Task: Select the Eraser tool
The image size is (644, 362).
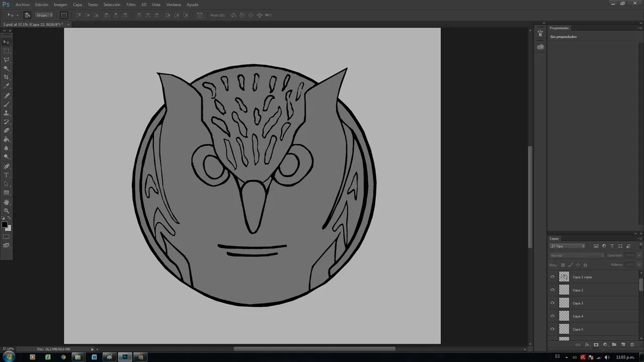Action: pyautogui.click(x=7, y=131)
